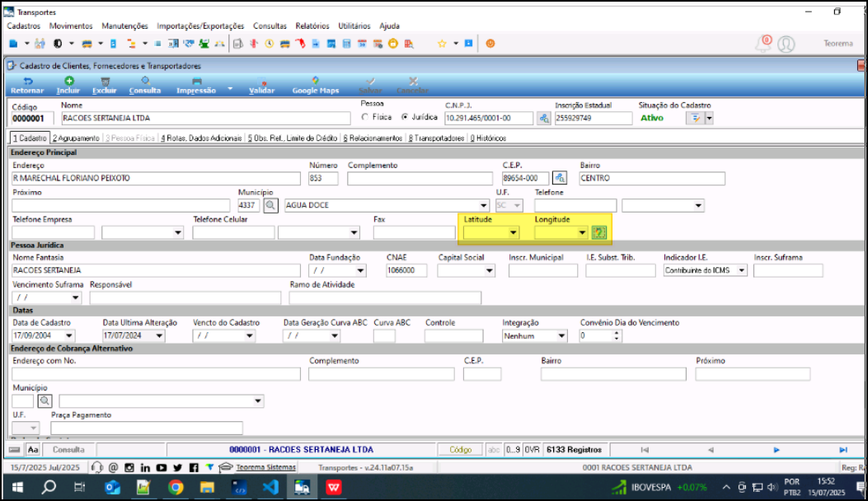Click the Retornar button

(x=27, y=85)
